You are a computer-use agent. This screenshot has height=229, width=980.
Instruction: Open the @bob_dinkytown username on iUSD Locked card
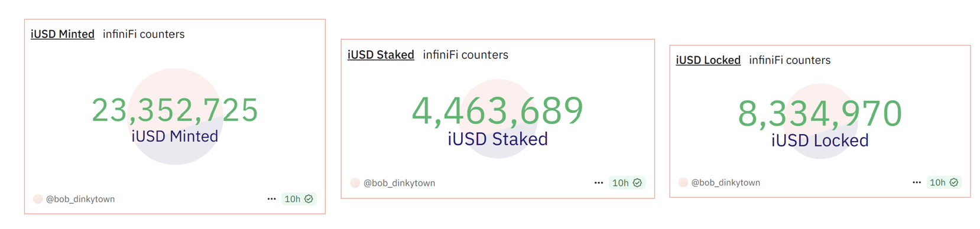click(x=726, y=182)
